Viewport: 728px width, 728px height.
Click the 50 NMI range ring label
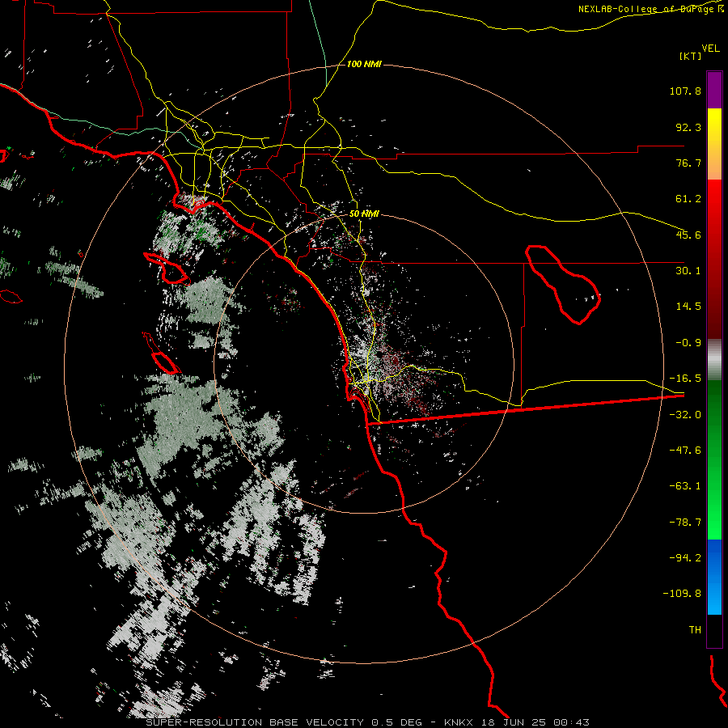tap(364, 214)
